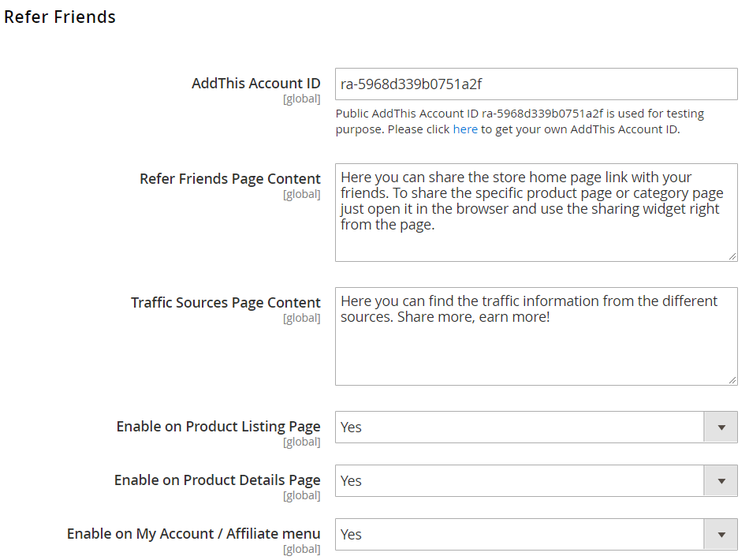Click the Refer Friends Page Content label
Image resolution: width=749 pixels, height=560 pixels.
click(x=229, y=179)
